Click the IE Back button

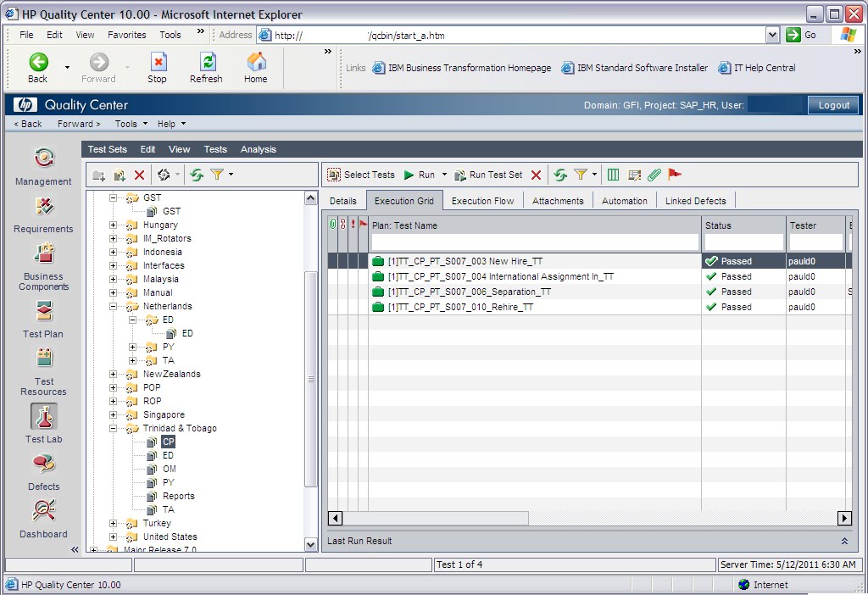(38, 68)
